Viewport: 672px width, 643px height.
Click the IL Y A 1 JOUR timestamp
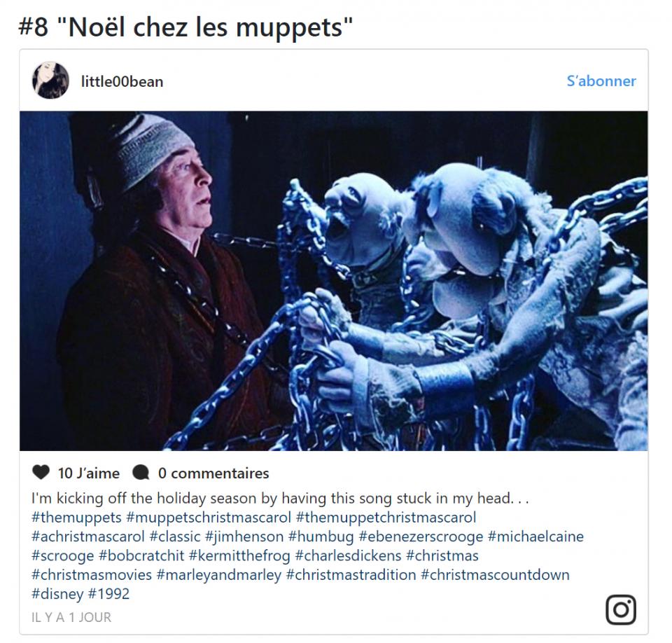point(71,617)
